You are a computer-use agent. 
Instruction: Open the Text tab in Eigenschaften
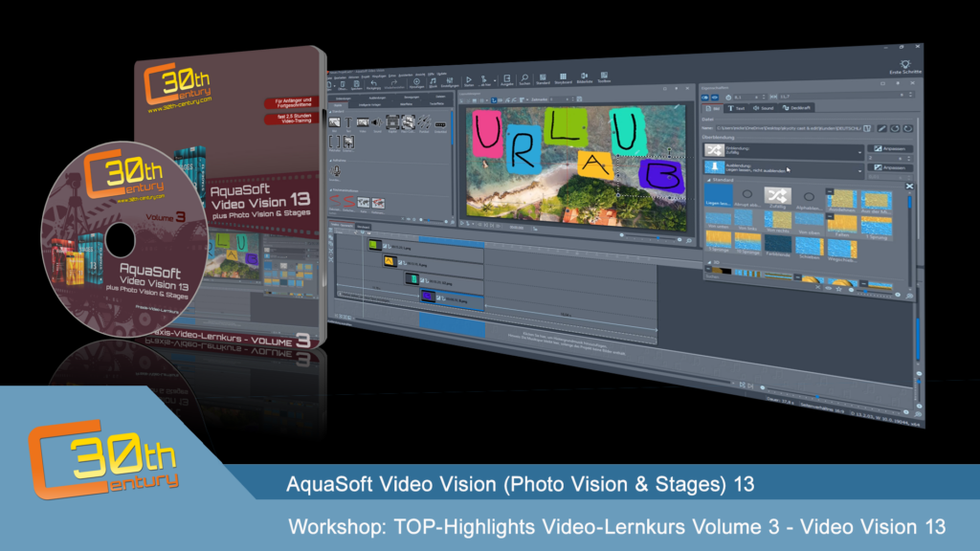coord(736,109)
